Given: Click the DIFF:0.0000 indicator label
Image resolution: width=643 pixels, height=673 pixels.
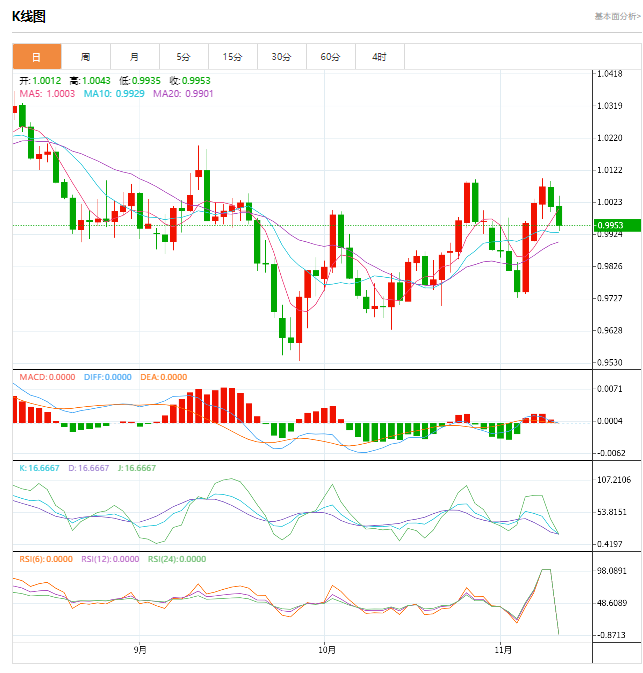Looking at the screenshot, I should coord(108,377).
